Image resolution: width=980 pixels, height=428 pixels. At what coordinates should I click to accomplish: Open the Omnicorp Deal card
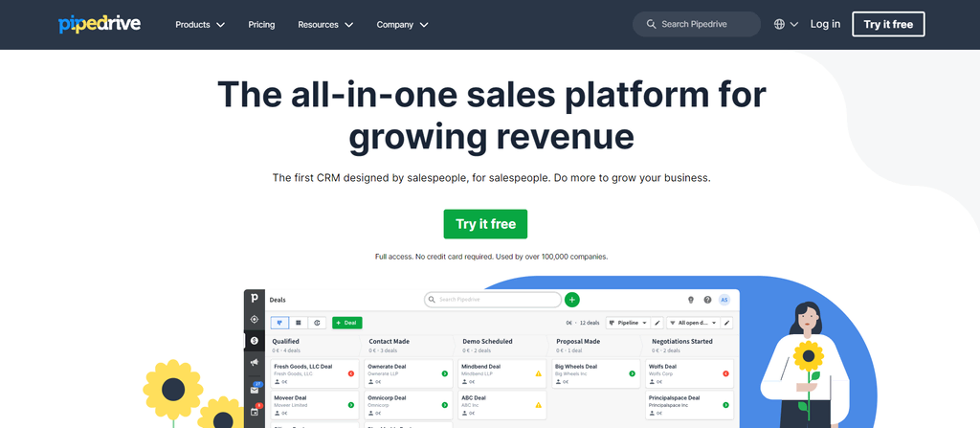[x=408, y=405]
